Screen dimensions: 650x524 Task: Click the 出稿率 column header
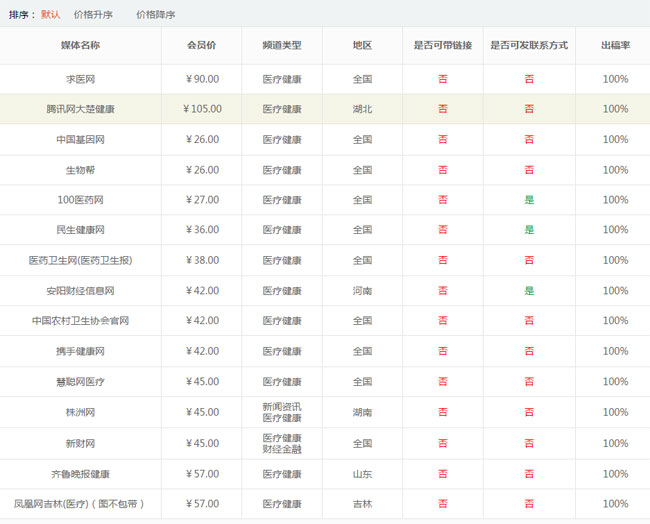(x=615, y=46)
